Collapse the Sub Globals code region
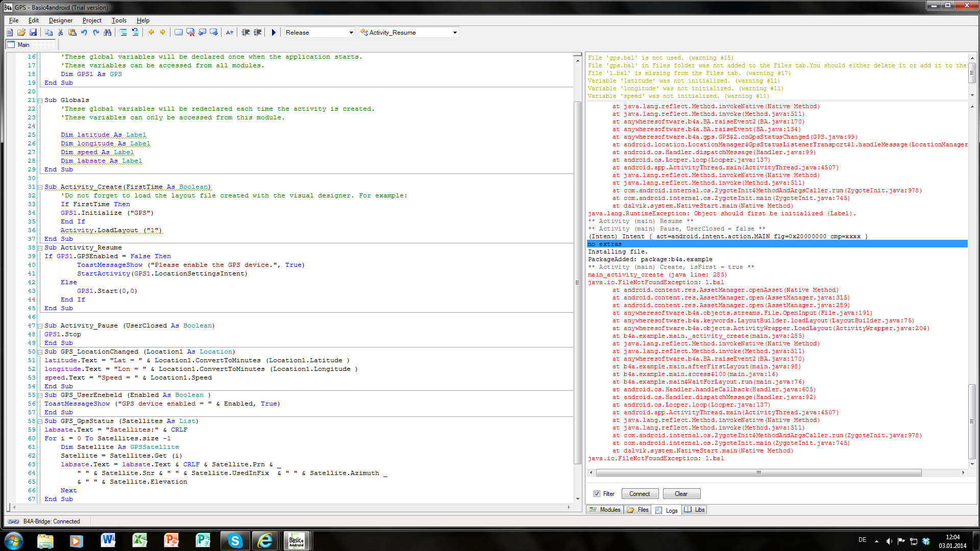980x551 pixels. coord(40,100)
